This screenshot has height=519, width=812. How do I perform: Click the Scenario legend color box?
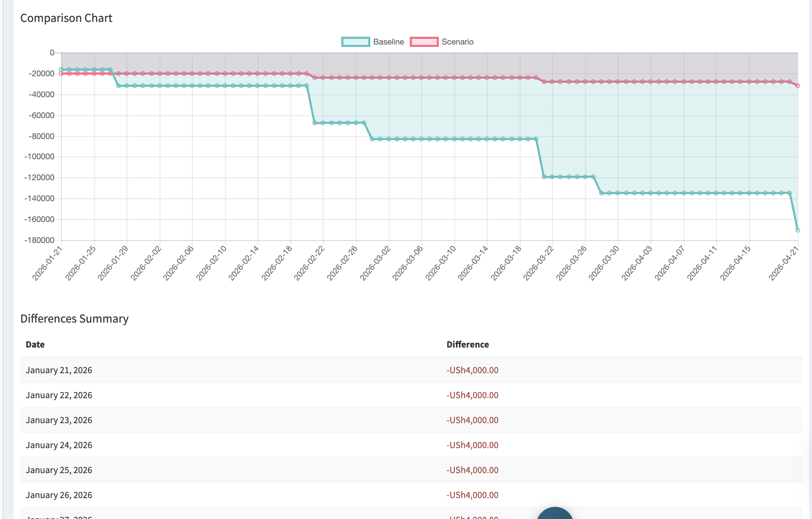pos(424,42)
